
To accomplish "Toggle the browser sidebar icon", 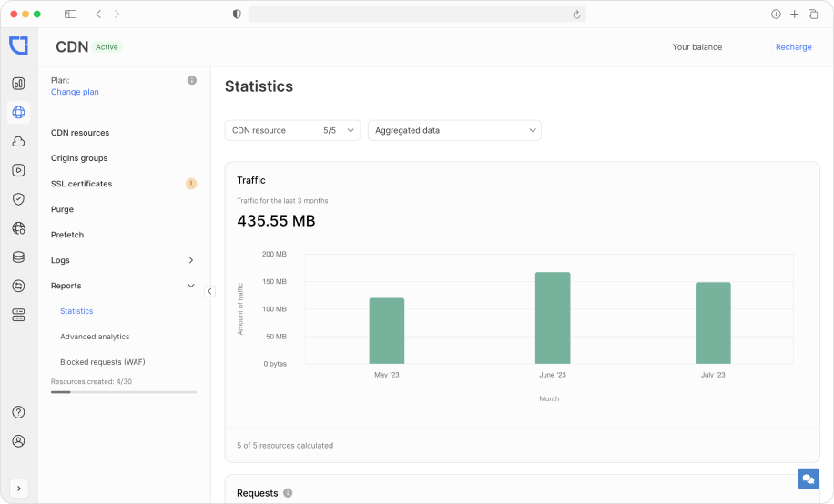I will point(70,15).
